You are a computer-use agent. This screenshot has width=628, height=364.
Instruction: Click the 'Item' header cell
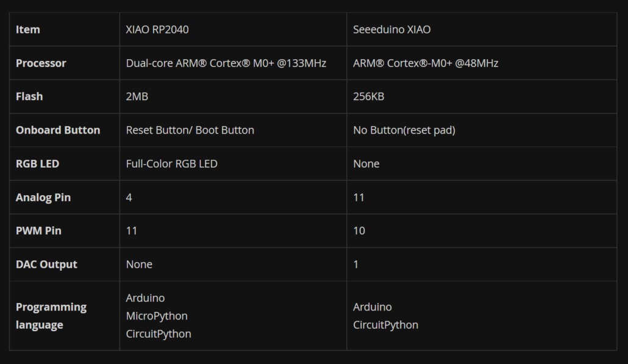tap(28, 29)
